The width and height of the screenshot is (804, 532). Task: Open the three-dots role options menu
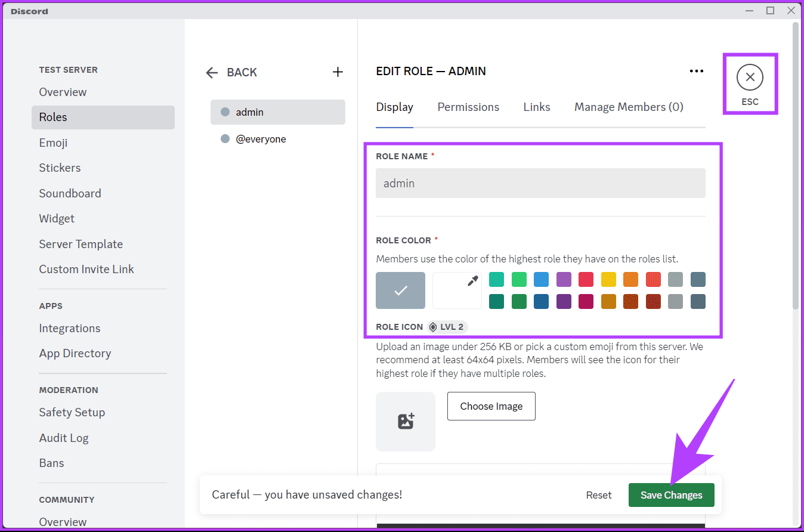[696, 71]
